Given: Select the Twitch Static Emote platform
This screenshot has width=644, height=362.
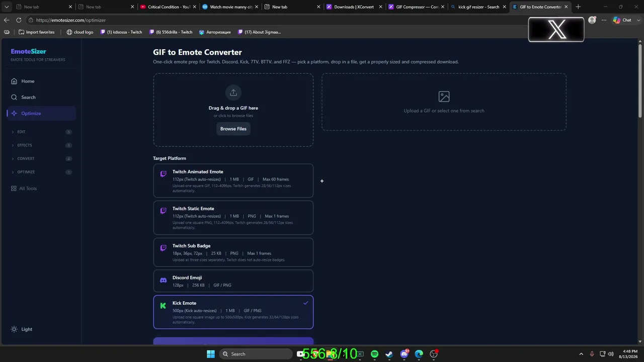Looking at the screenshot, I should (x=233, y=218).
